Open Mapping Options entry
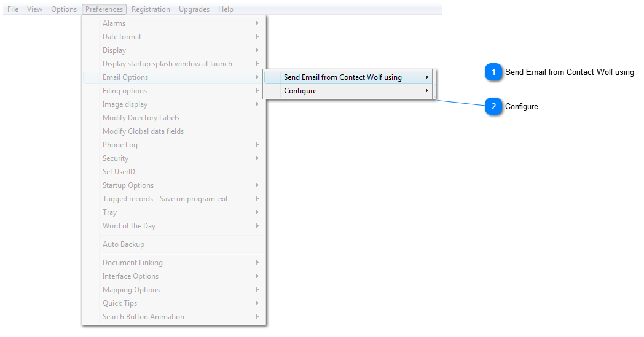 (174, 290)
